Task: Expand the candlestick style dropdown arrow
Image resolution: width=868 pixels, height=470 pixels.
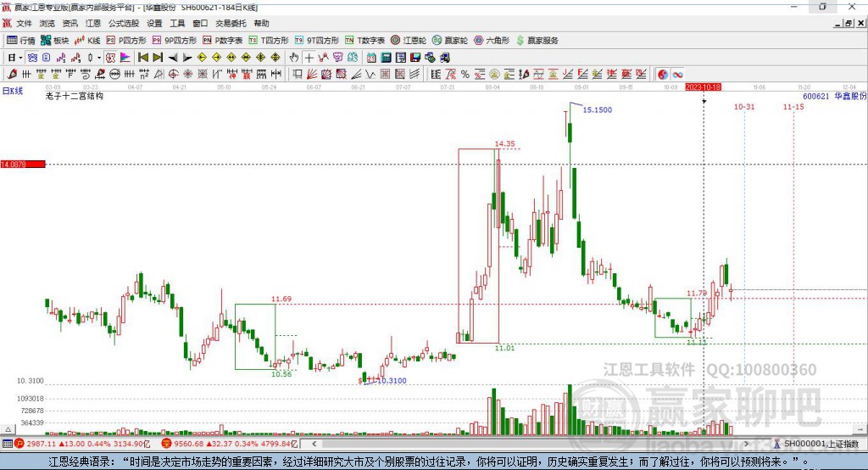Action: click(x=99, y=58)
